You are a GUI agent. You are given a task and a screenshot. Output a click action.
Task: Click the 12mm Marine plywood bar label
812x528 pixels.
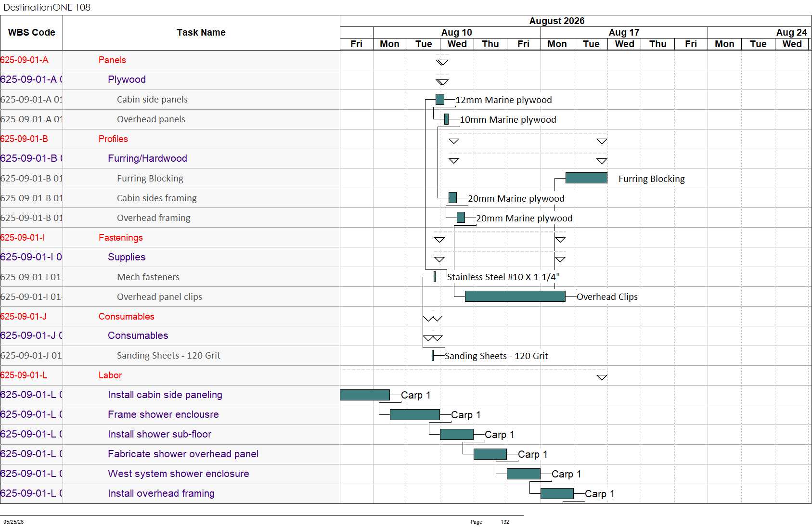tap(503, 100)
